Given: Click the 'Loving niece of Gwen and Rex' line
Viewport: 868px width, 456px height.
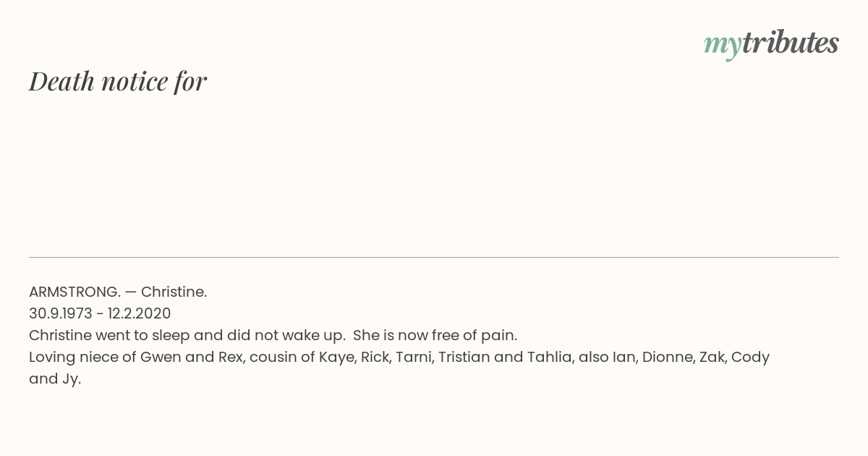Looking at the screenshot, I should click(x=399, y=357).
